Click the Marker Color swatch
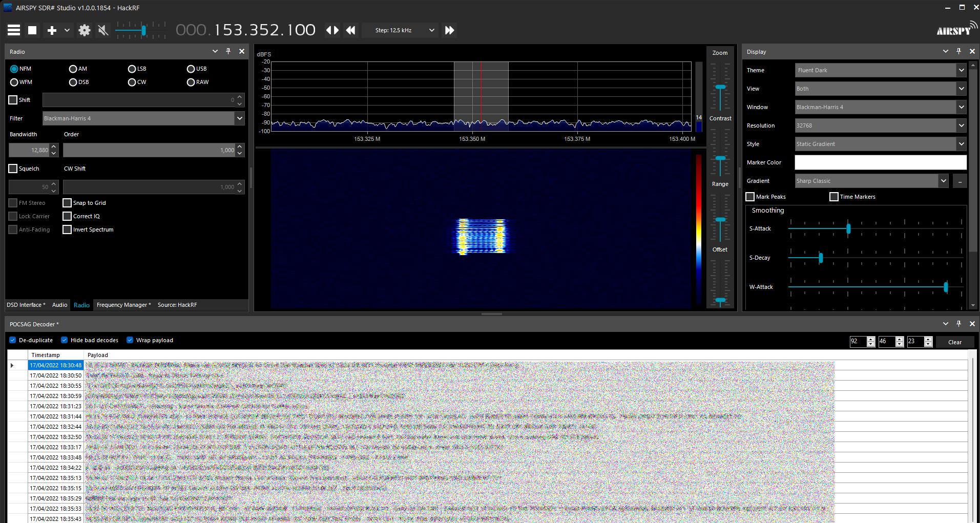This screenshot has width=980, height=523. pos(880,162)
